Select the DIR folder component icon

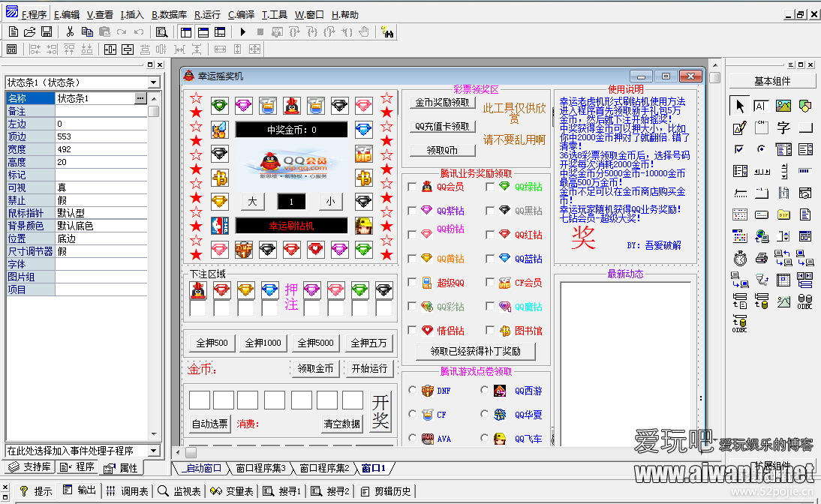(x=783, y=214)
